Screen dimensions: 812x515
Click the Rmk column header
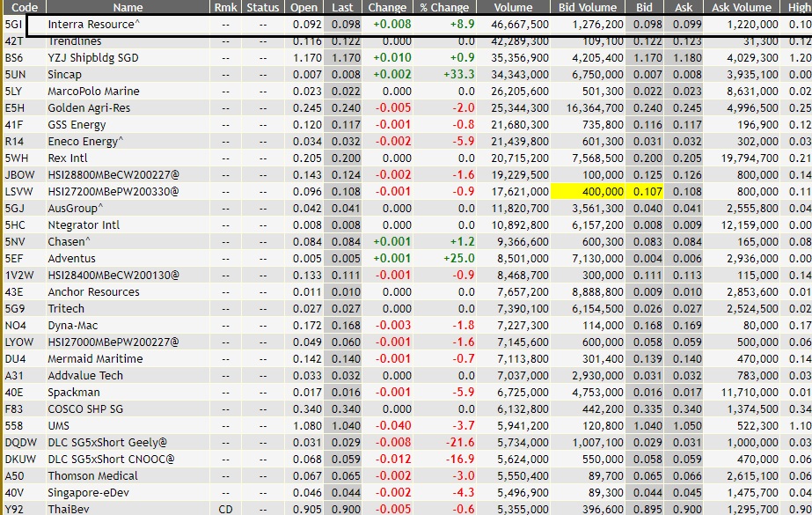[x=226, y=7]
